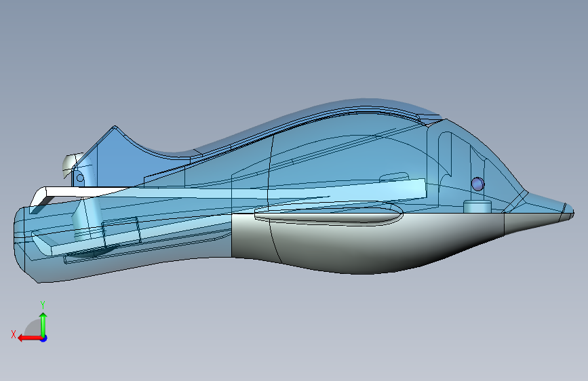Click the green Y axis arrow of the triad
588x381 pixels.
click(43, 325)
